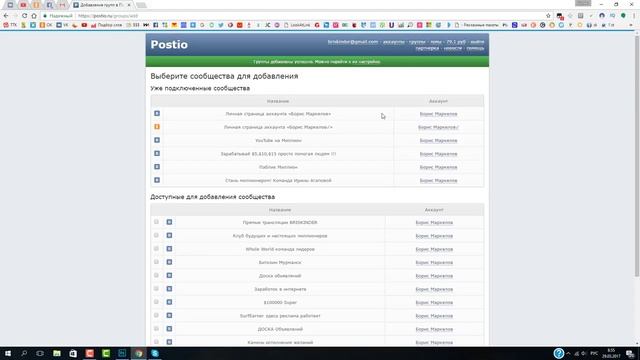Check the box for $100000 Super
Screen dimensions: 640x360
[x=156, y=302]
